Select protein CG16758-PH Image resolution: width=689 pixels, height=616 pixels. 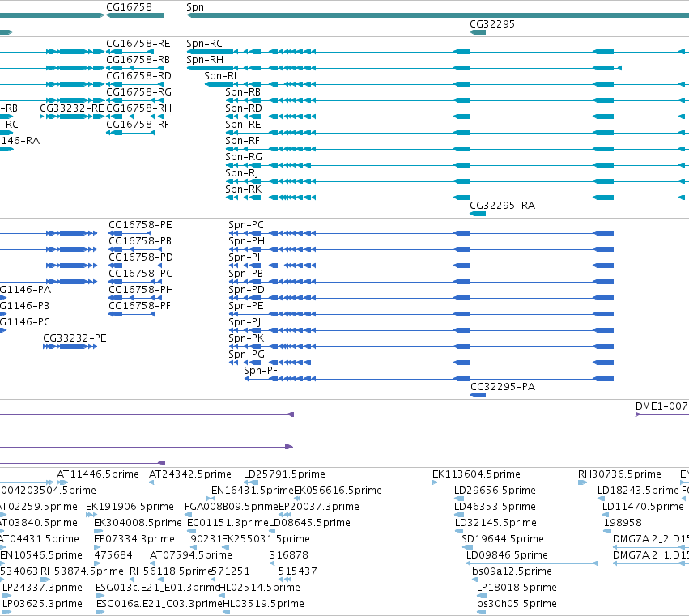tap(141, 290)
